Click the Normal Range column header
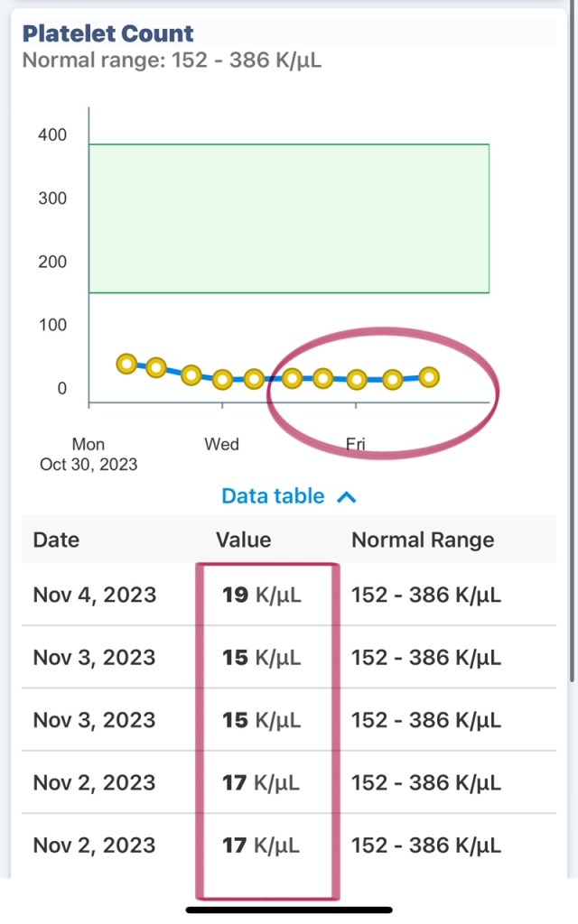Viewport: 578px width, 924px height. pos(423,540)
